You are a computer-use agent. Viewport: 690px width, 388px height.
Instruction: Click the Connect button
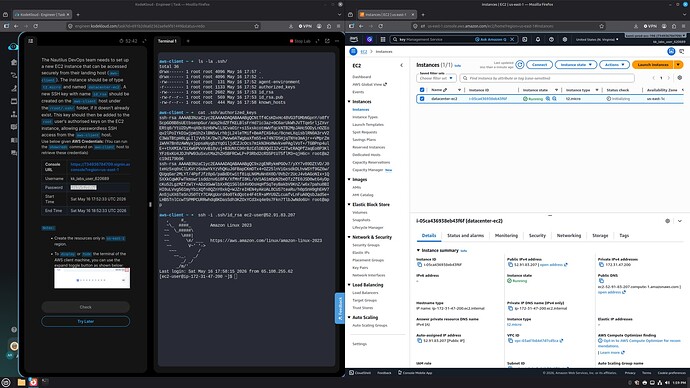(x=540, y=65)
